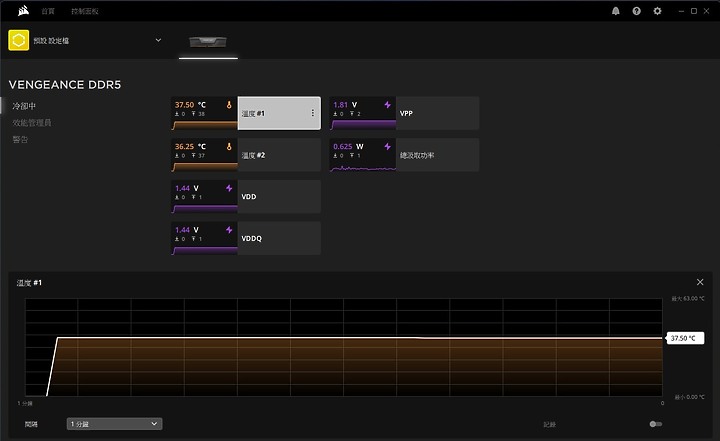Click the 預設 設定檔 profile name
Screen dimensions: 720x441
tap(51, 40)
